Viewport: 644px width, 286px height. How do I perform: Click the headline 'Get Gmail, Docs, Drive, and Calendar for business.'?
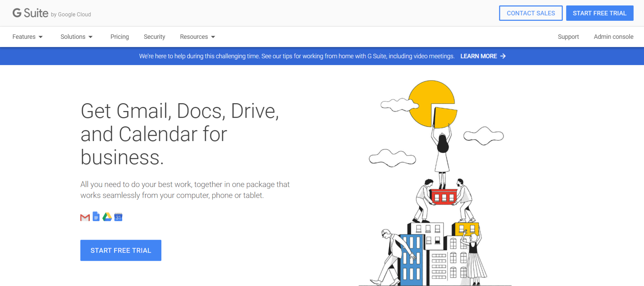point(180,134)
